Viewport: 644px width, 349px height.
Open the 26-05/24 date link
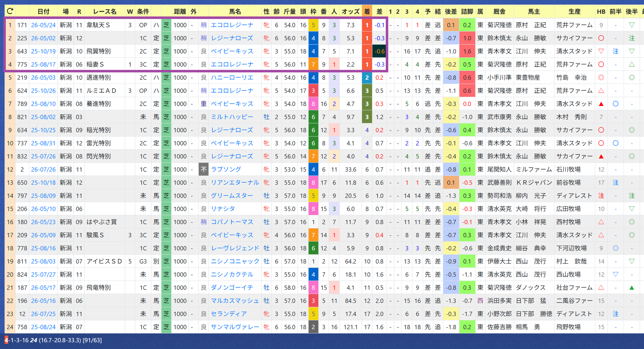tap(43, 25)
